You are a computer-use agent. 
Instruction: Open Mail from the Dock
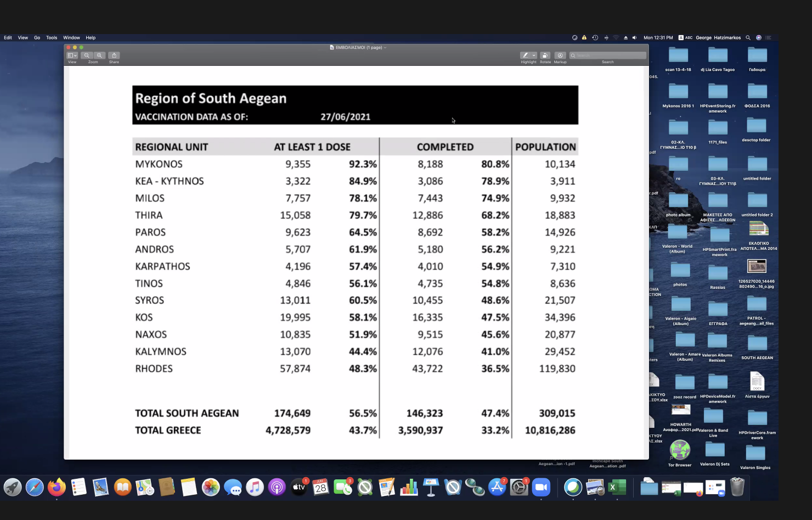click(100, 487)
